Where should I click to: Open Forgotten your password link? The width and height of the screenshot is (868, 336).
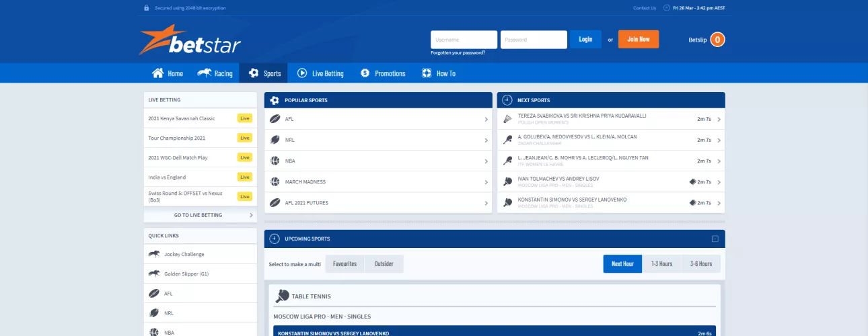point(458,52)
